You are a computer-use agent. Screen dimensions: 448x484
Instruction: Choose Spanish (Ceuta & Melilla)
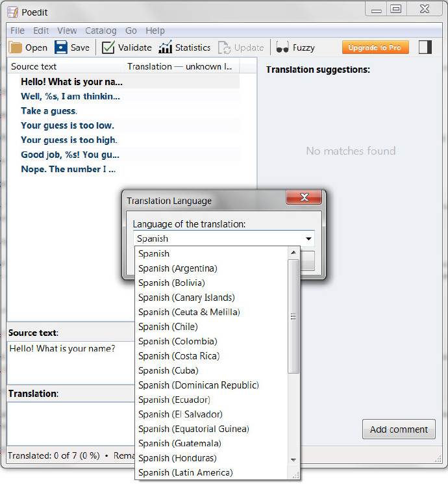coord(212,312)
